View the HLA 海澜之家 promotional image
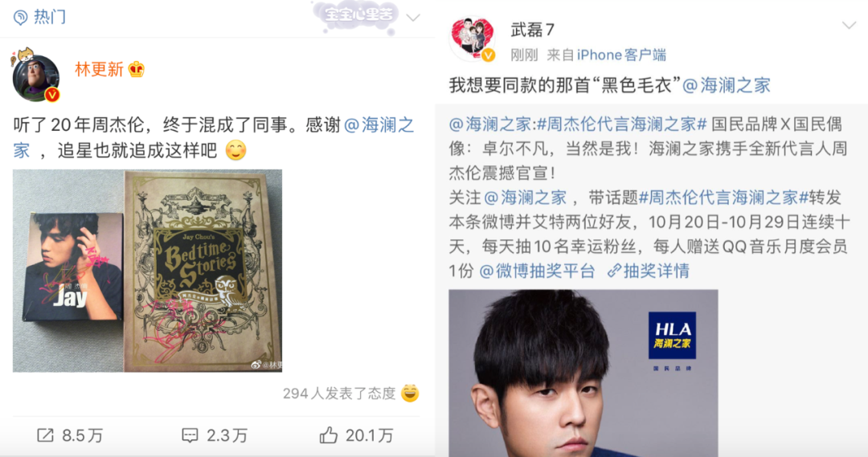Viewport: 868px width, 457px height. pos(583,373)
